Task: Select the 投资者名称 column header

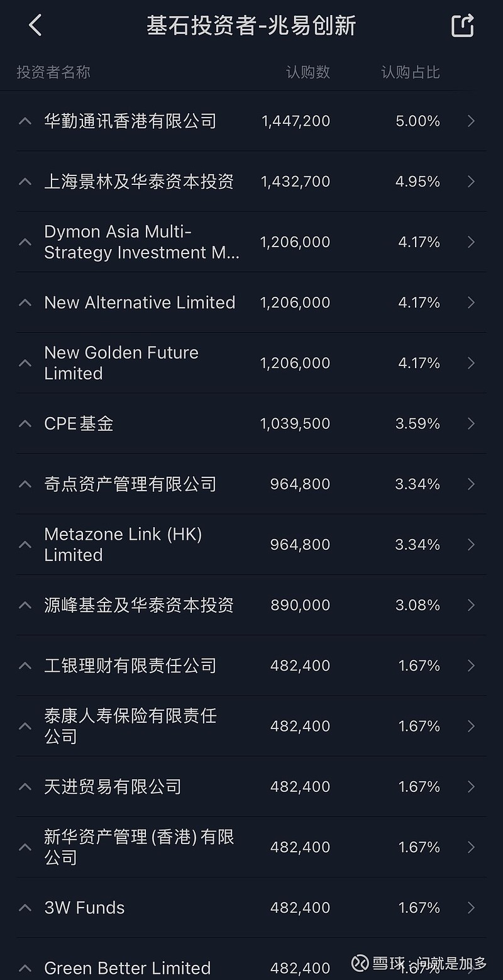Action: pyautogui.click(x=53, y=72)
